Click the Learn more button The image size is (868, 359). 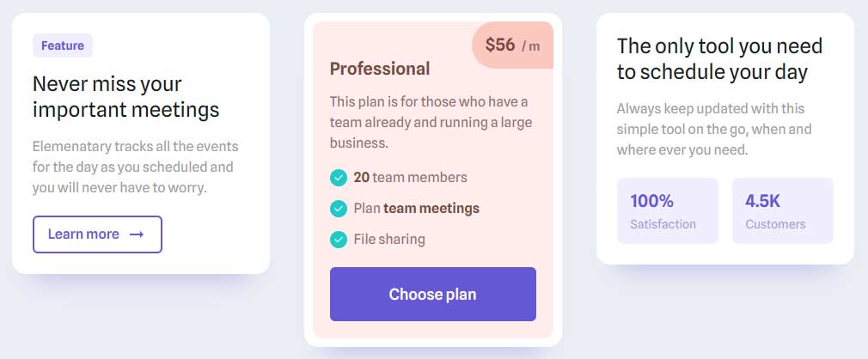click(97, 234)
